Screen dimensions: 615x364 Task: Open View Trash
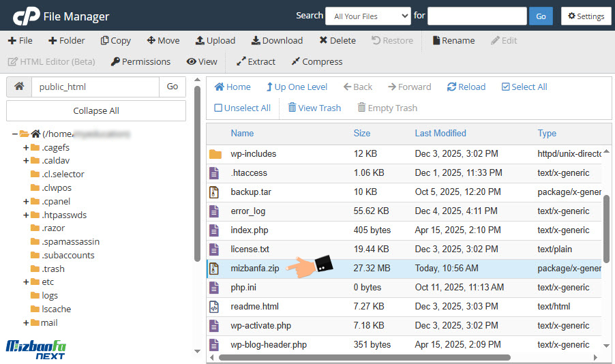tap(292, 108)
